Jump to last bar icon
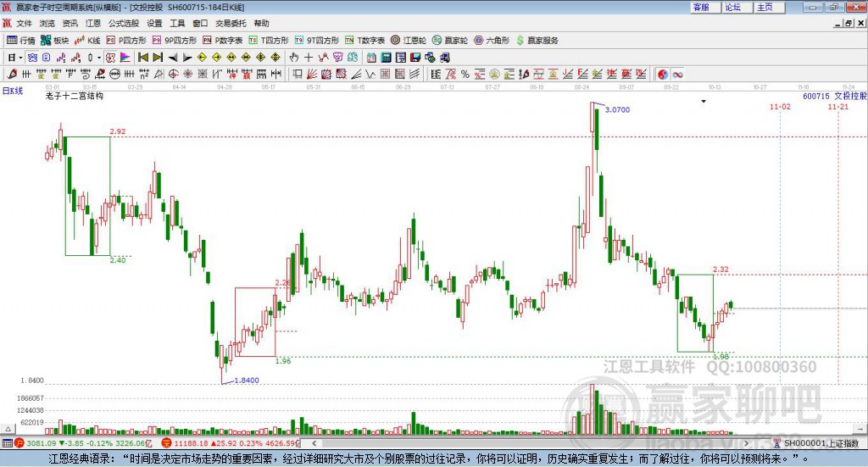Screen dimensions: 868x467 158,58
